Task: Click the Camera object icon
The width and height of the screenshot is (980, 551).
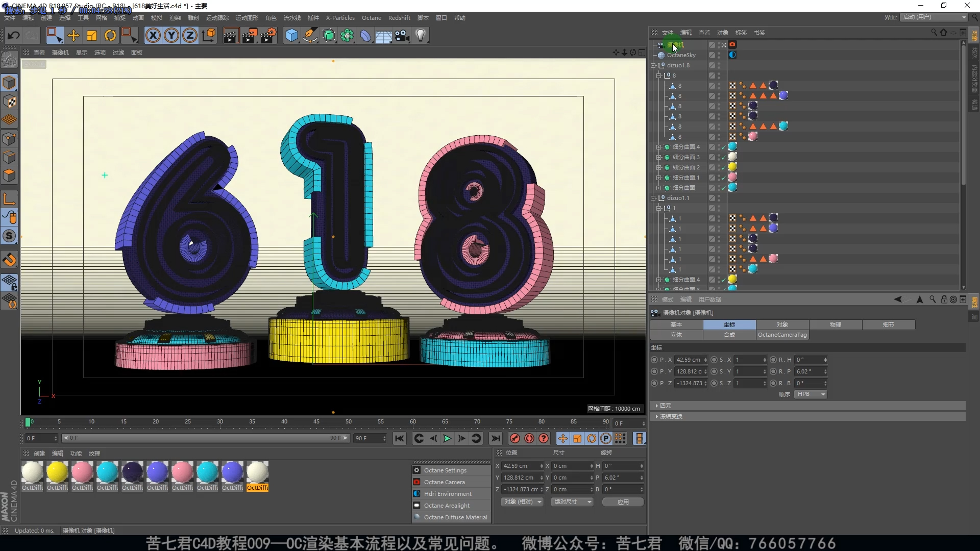Action: coord(402,35)
